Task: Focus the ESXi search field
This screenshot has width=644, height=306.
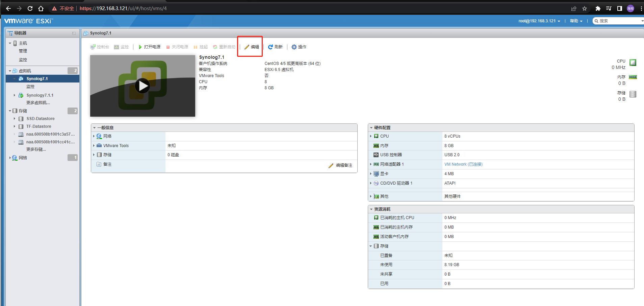Action: pos(619,21)
